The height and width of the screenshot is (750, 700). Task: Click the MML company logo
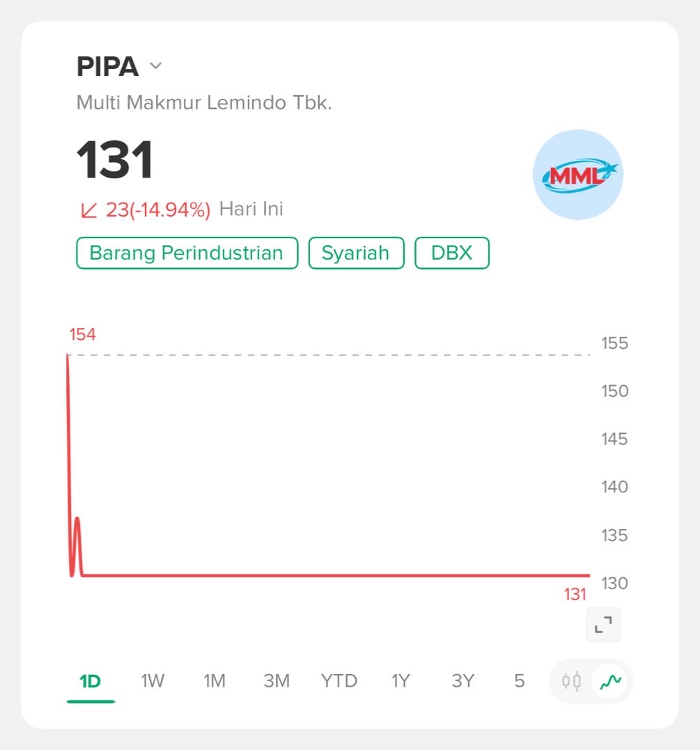[577, 175]
